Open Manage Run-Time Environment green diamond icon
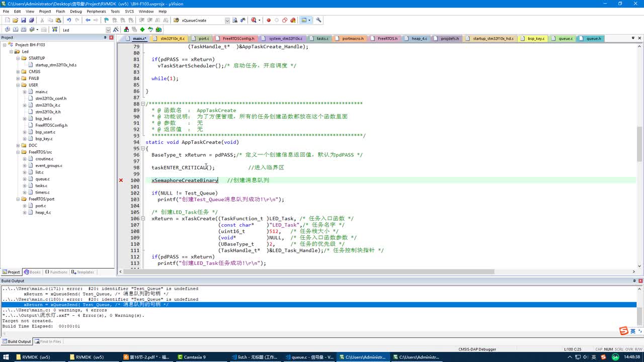The image size is (644, 362). (142, 30)
